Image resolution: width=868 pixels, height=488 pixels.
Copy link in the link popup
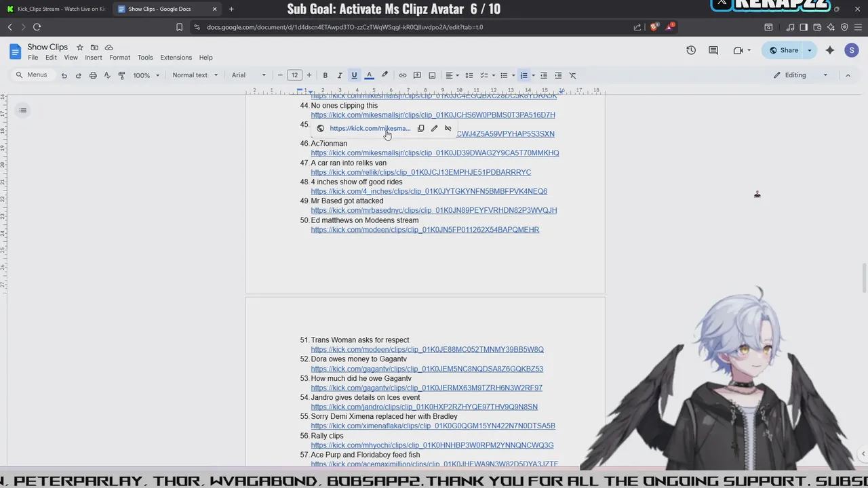click(420, 128)
